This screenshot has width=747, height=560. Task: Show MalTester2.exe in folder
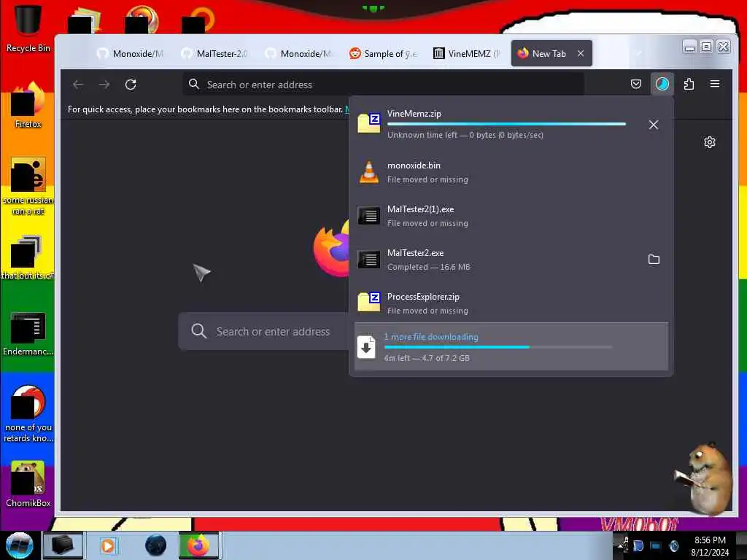[654, 260]
